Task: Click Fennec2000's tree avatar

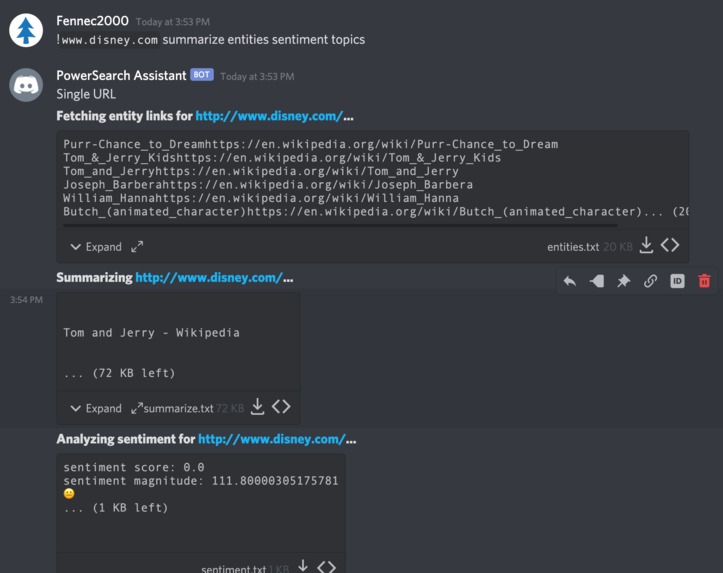Action: pos(26,30)
